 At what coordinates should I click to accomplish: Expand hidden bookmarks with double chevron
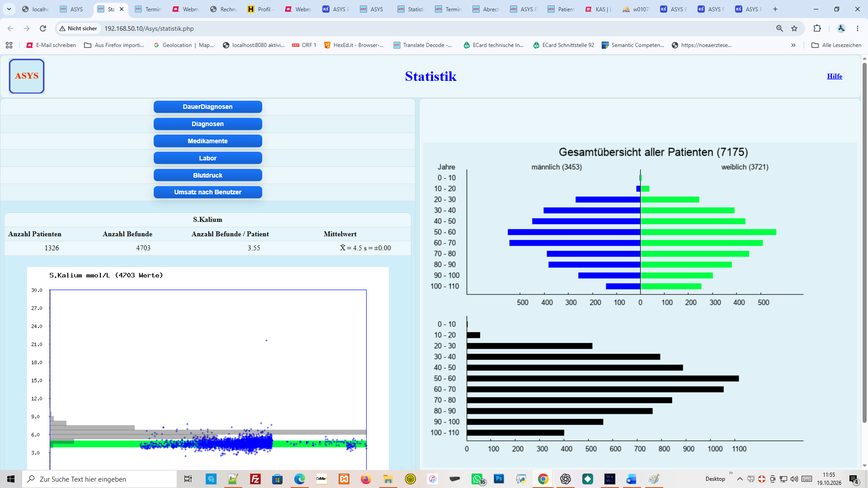793,45
